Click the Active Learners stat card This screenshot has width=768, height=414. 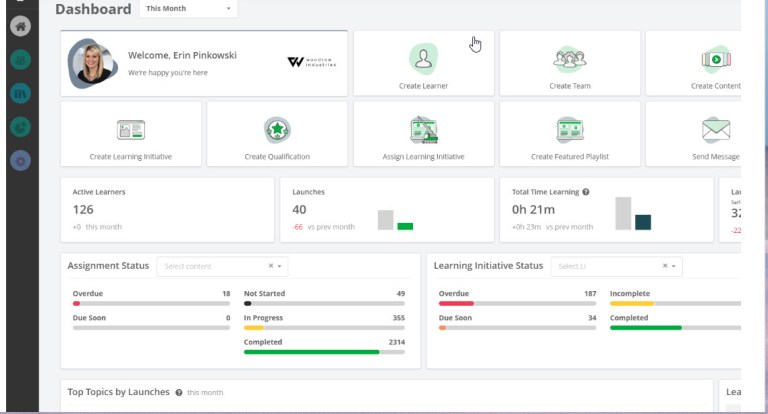pos(167,210)
